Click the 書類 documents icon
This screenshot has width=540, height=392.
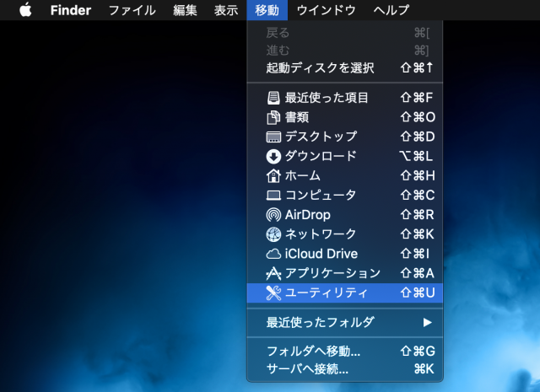pyautogui.click(x=273, y=118)
